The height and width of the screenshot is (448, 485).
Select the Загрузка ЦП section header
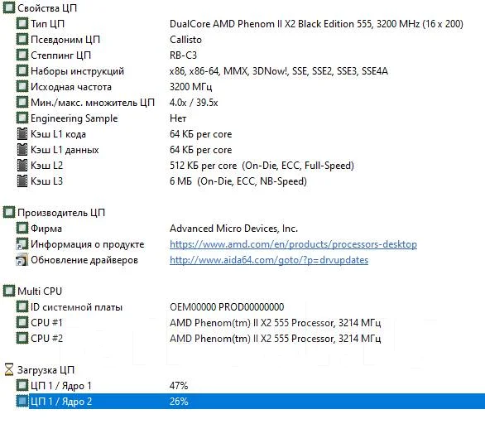coord(46,370)
